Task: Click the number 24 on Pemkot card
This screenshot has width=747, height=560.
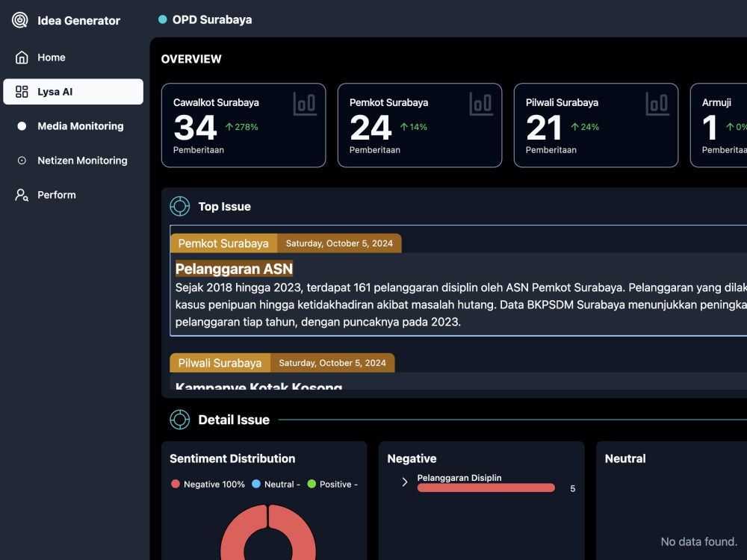Action: (371, 128)
